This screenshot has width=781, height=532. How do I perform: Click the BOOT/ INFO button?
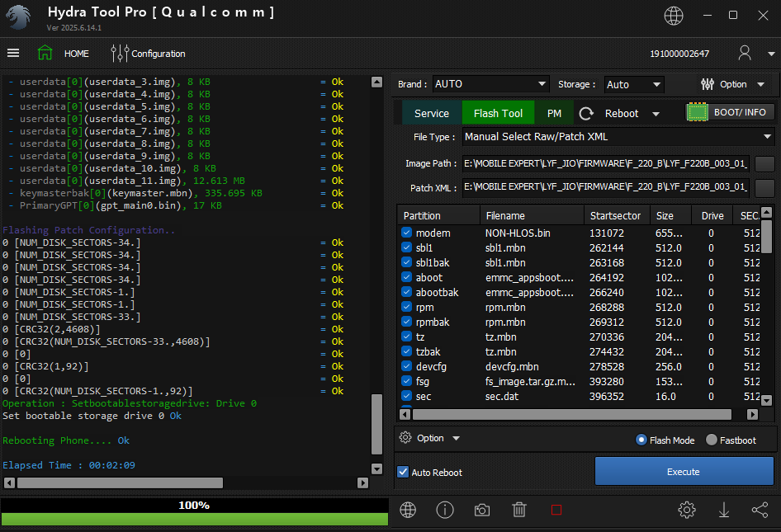740,112
